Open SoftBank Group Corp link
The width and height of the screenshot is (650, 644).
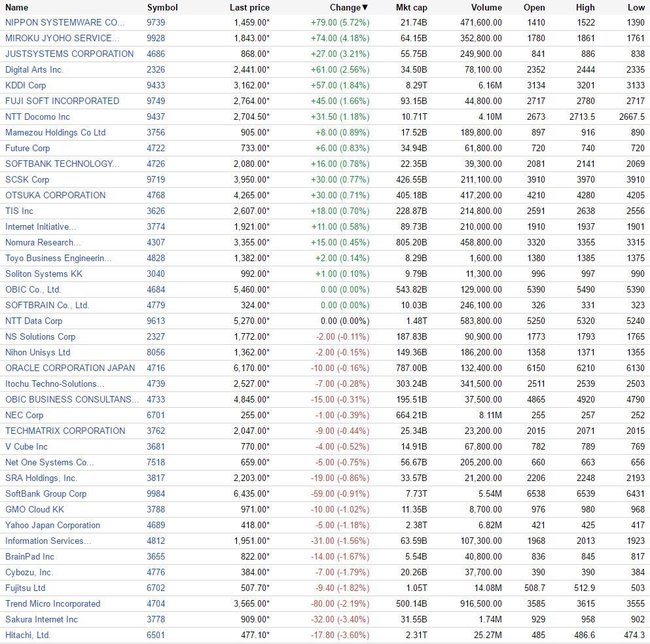tap(46, 494)
